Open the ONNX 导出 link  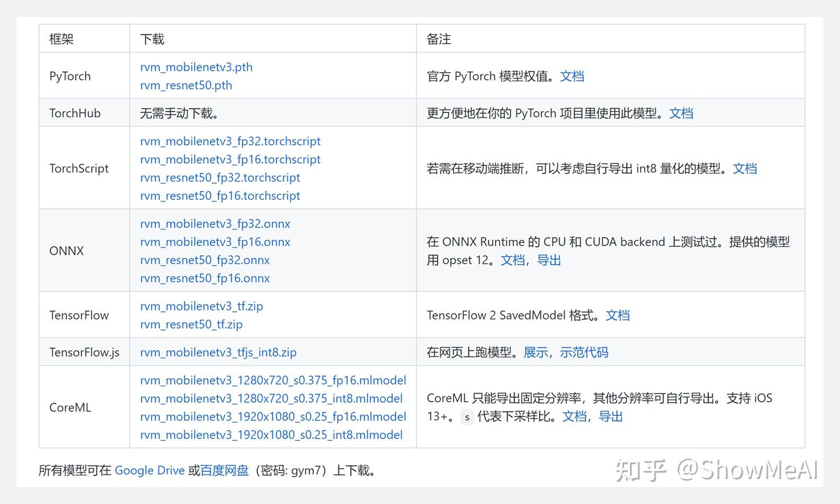(549, 260)
